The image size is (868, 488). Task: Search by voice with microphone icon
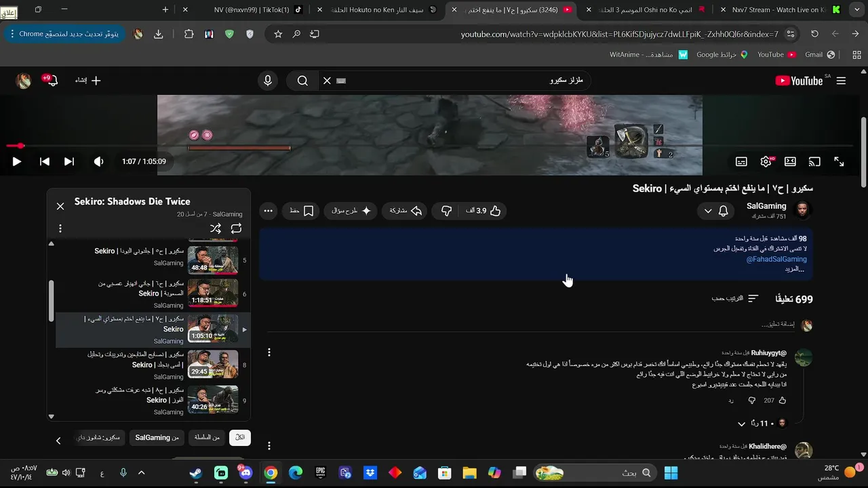268,81
